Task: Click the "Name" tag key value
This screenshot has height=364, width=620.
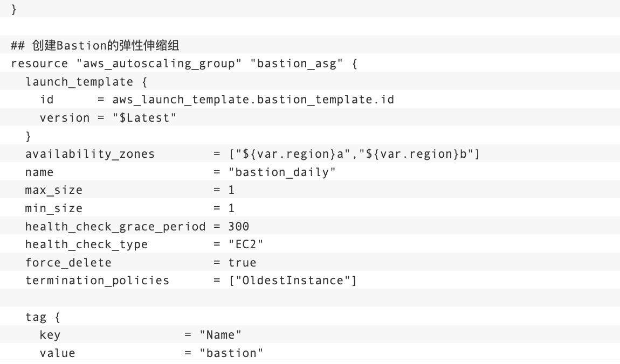Action: 221,335
